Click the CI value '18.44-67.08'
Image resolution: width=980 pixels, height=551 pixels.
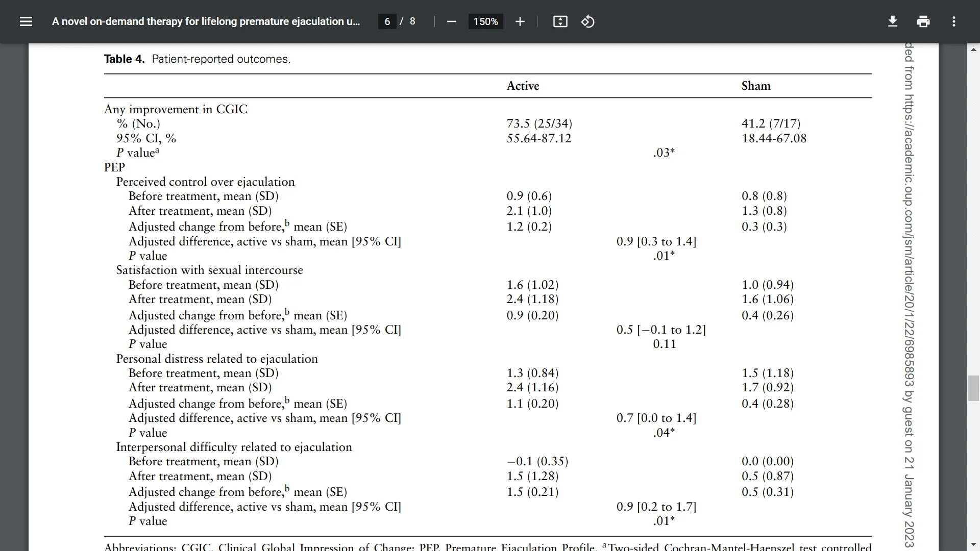click(774, 138)
